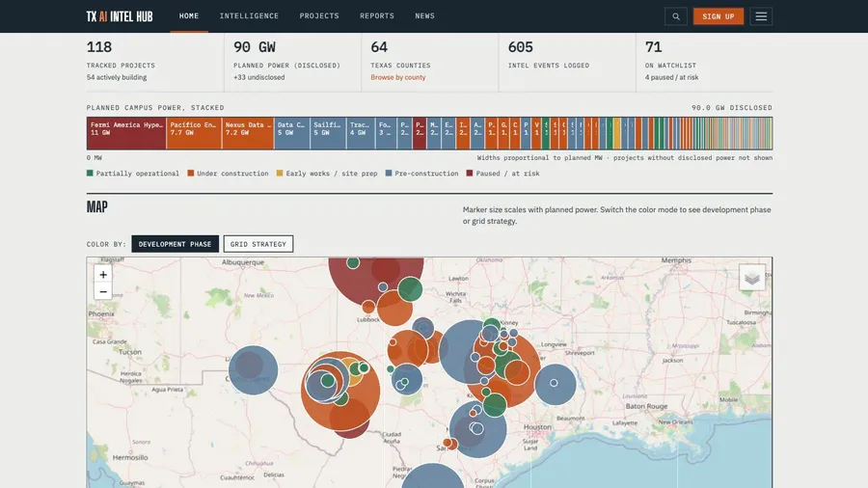Click the Shreveport label on the map
Screen dimensions: 868x488
(580, 352)
